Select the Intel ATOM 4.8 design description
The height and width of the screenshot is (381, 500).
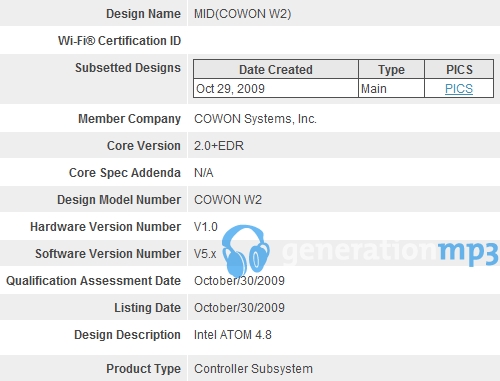[x=233, y=335]
